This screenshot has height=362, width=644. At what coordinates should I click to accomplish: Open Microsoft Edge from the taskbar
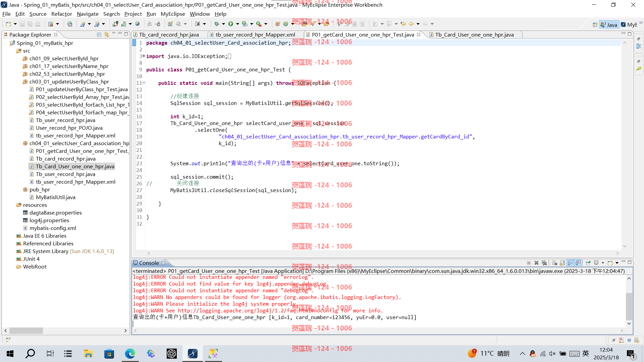130,353
